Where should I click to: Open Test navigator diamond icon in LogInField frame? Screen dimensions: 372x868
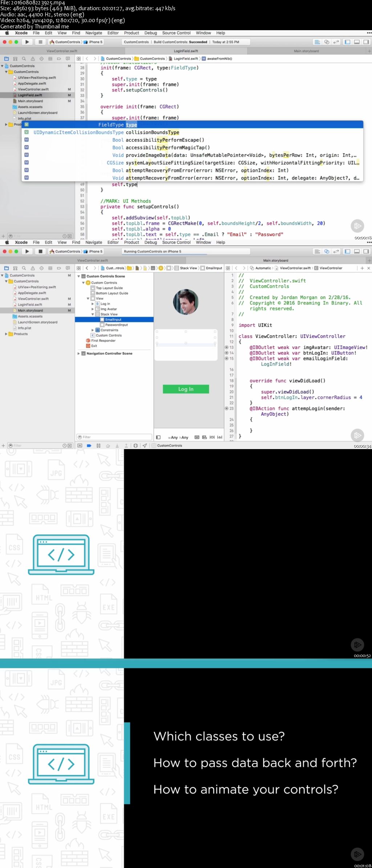41,59
